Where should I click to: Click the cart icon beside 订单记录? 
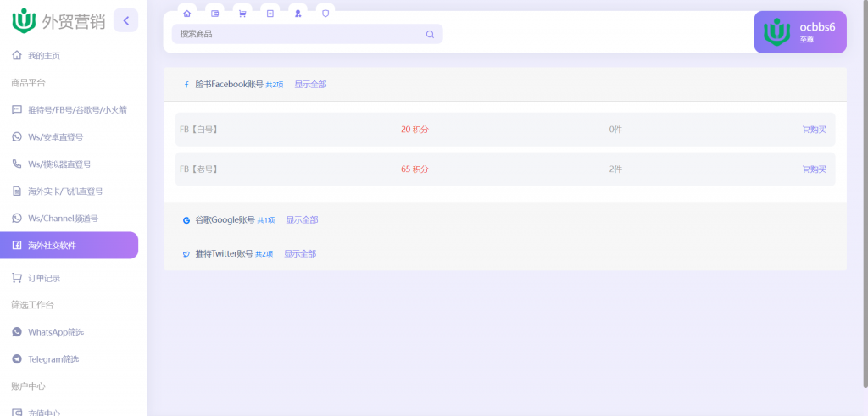[17, 278]
